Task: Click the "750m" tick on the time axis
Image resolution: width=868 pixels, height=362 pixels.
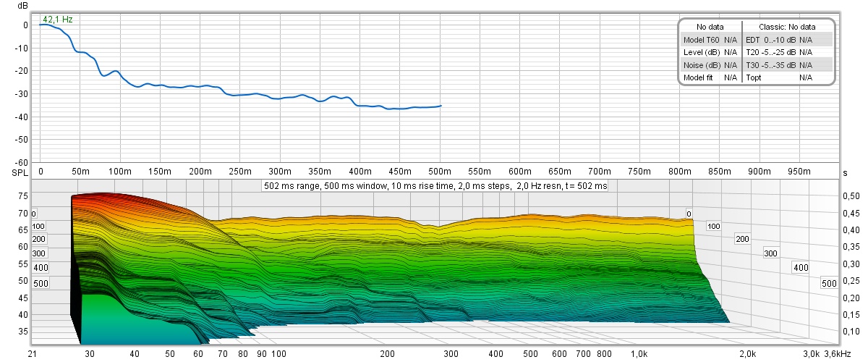Action: (639, 172)
